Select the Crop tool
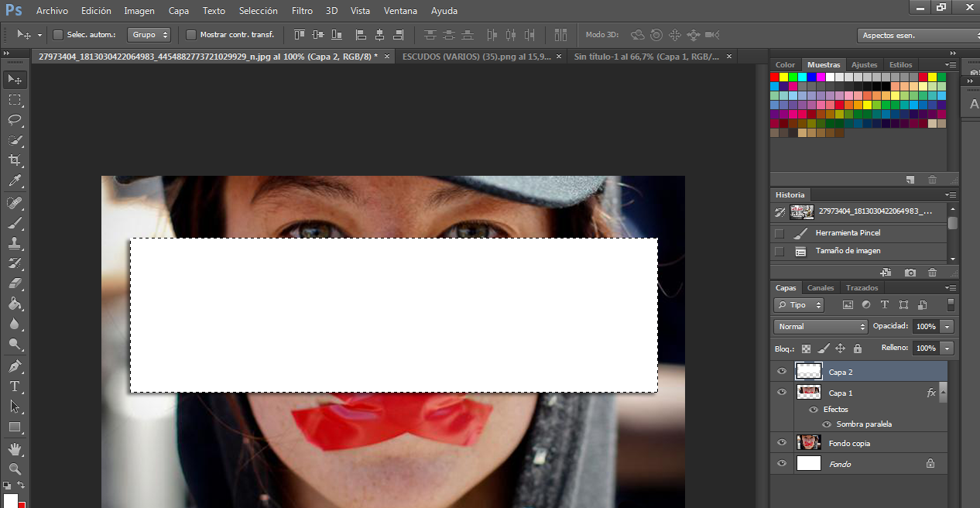 click(x=15, y=160)
